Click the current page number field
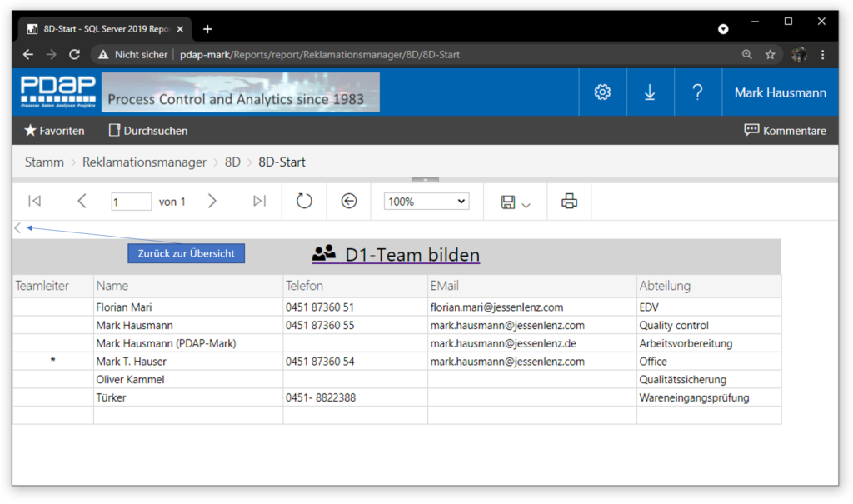Screen dimensions: 853x504 [131, 202]
